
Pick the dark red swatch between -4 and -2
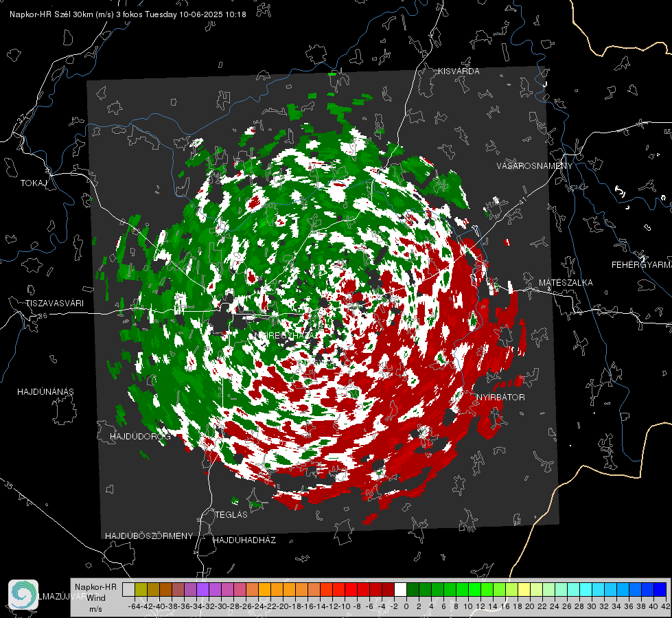click(x=388, y=589)
